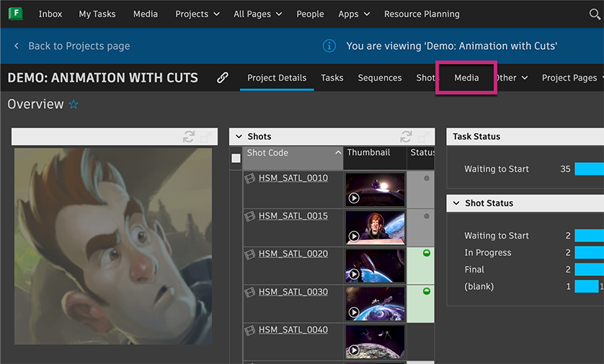Click the Thumbnail column header
The width and height of the screenshot is (604, 364).
point(375,158)
